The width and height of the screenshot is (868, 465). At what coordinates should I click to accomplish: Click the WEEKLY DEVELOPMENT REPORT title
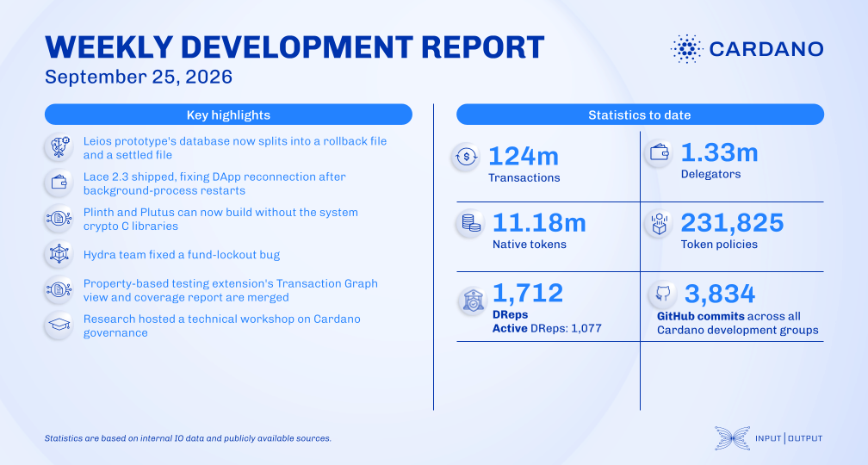[x=294, y=47]
